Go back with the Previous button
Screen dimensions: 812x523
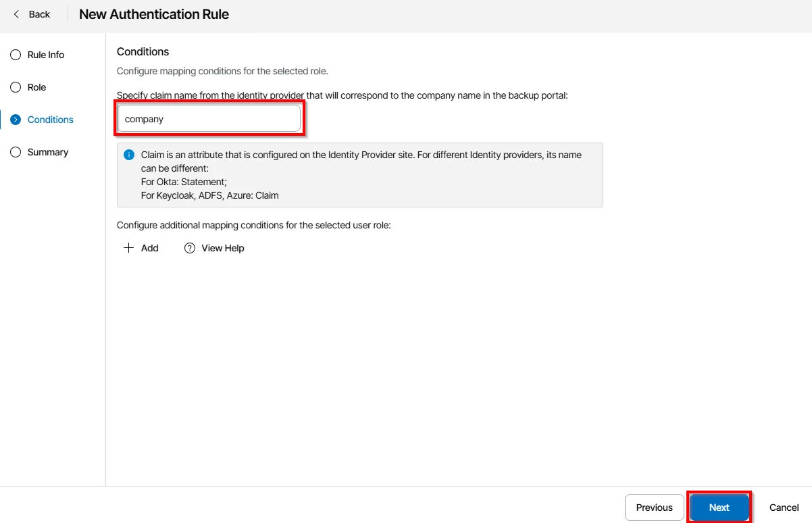(654, 507)
